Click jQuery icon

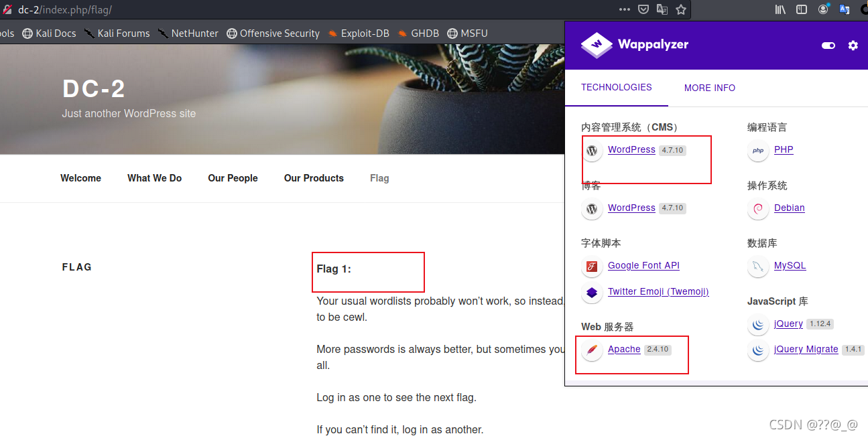click(757, 325)
